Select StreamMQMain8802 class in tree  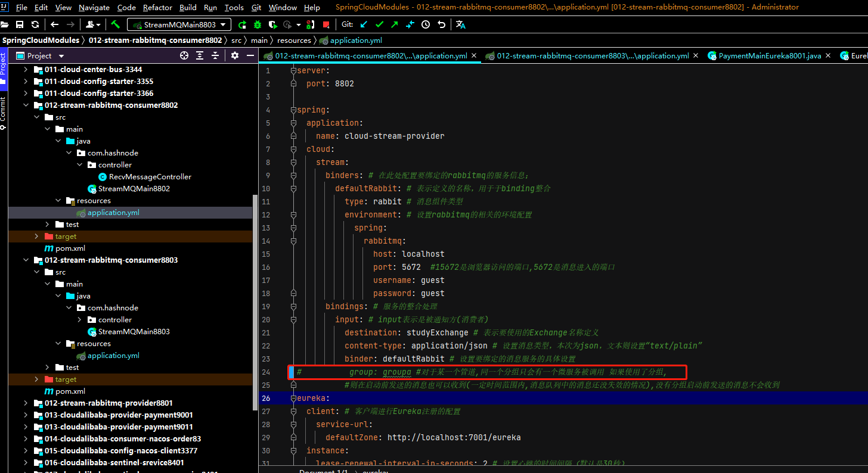click(x=134, y=188)
